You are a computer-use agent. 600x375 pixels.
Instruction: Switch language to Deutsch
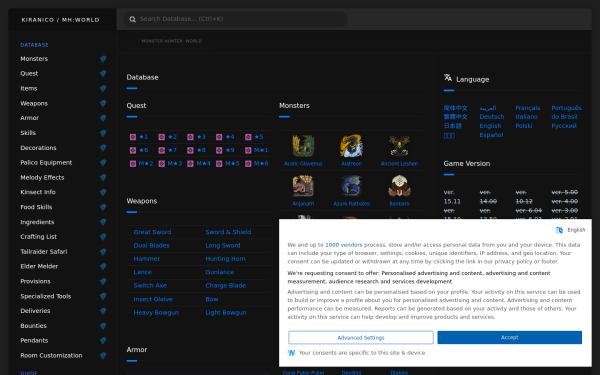coord(492,117)
